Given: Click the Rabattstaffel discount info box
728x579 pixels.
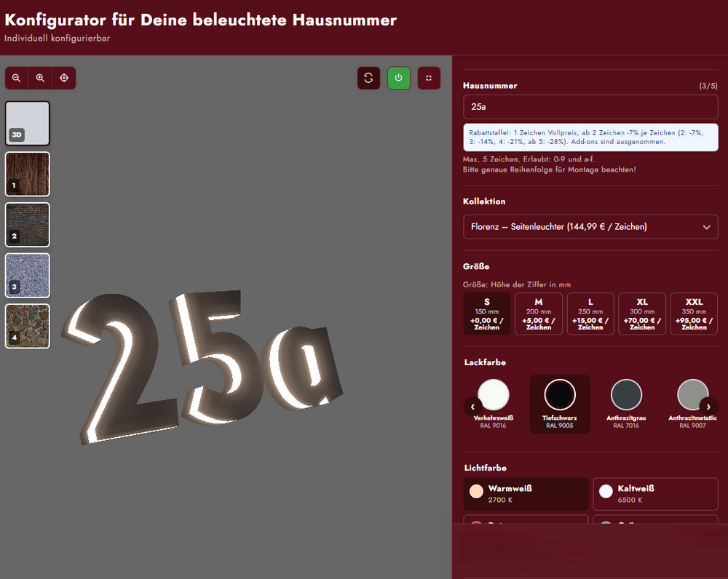Looking at the screenshot, I should pos(590,137).
